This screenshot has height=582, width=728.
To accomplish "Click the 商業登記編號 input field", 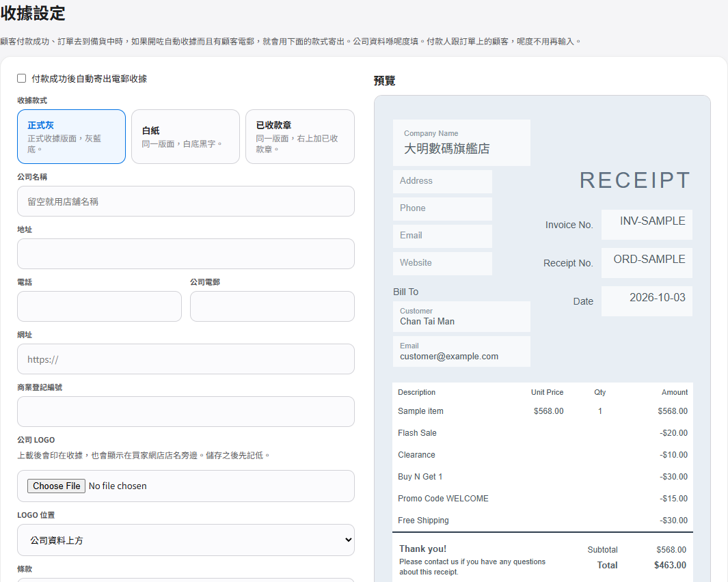I will pyautogui.click(x=186, y=412).
